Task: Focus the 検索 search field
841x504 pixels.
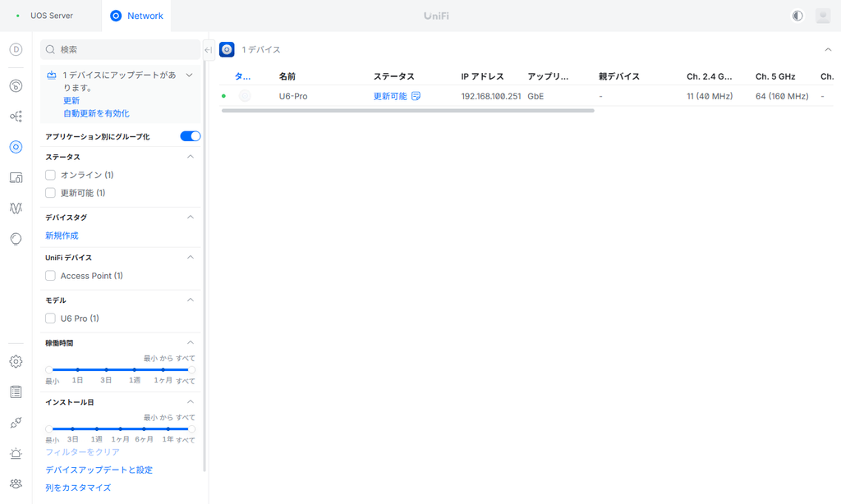Action: pos(120,49)
